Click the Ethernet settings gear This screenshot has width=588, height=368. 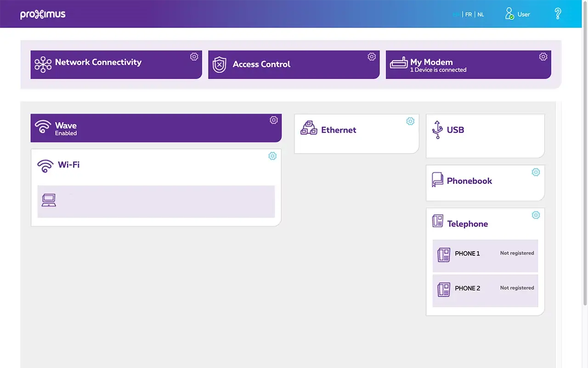click(410, 121)
